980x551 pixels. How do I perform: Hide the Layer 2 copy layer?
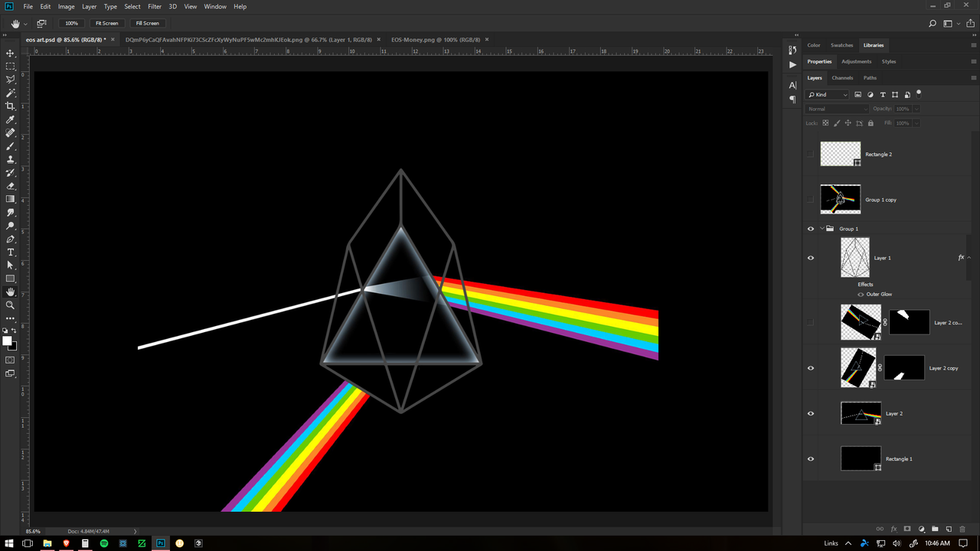pyautogui.click(x=810, y=368)
